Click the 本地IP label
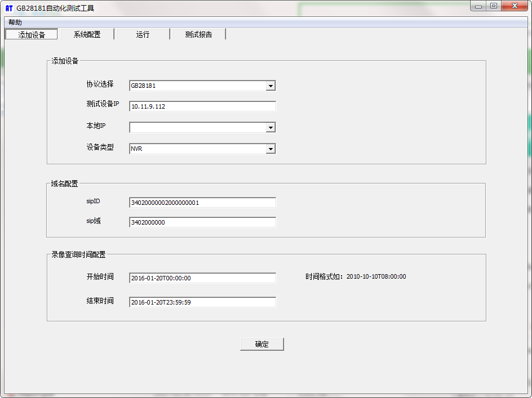This screenshot has height=398, width=532. point(96,126)
